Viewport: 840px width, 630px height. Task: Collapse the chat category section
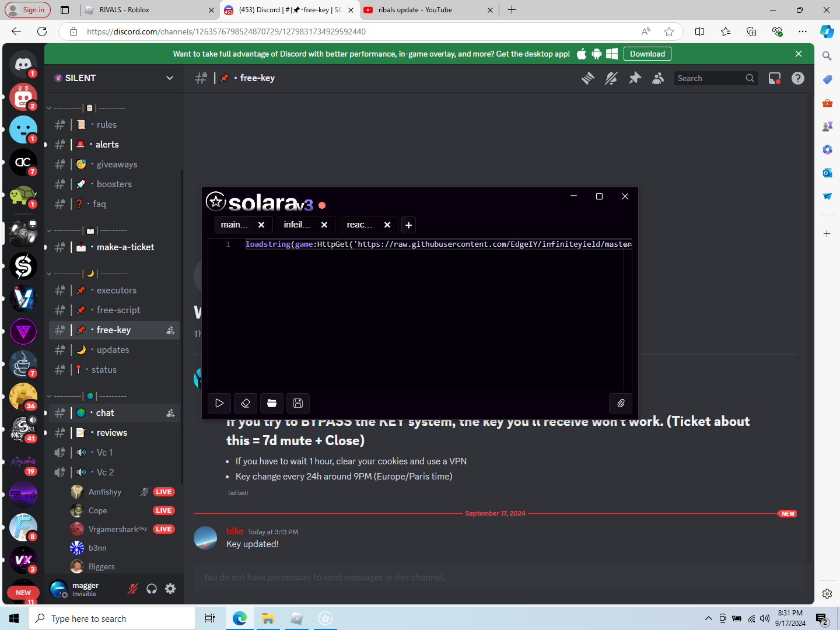(x=86, y=396)
